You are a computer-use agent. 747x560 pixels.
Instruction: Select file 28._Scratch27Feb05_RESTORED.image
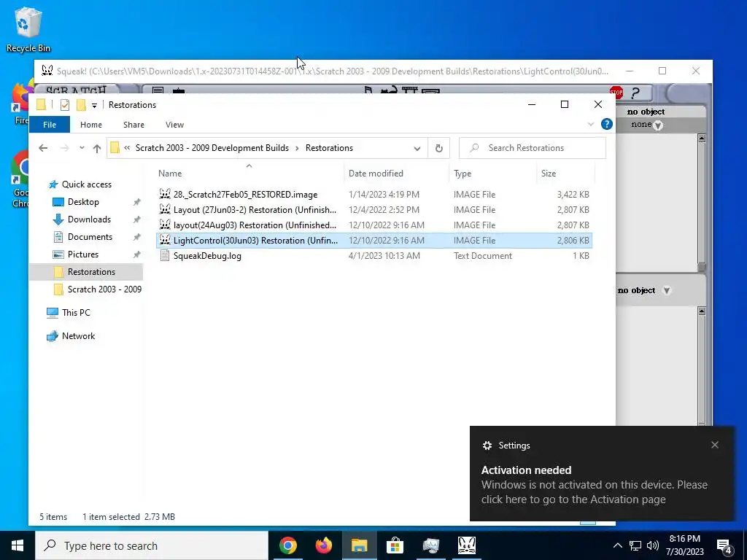(245, 194)
